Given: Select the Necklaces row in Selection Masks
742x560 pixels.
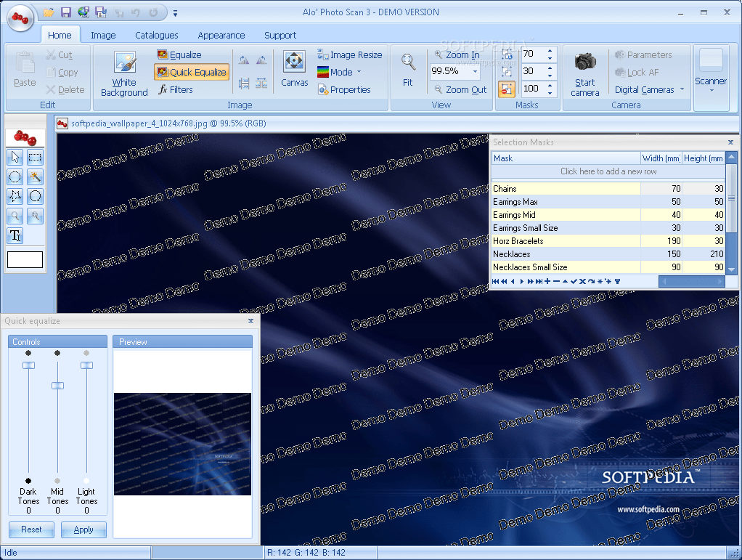Looking at the screenshot, I should [x=566, y=253].
